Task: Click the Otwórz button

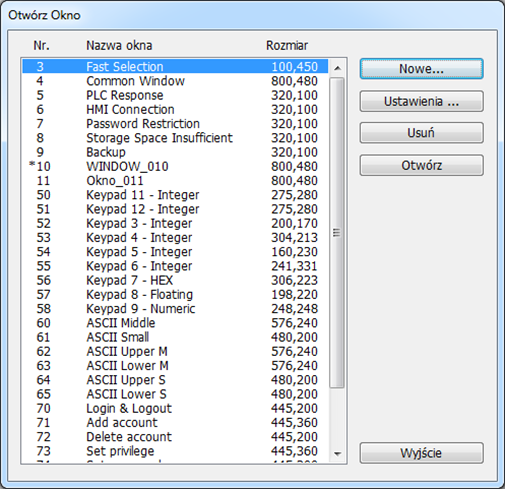Action: tap(421, 165)
